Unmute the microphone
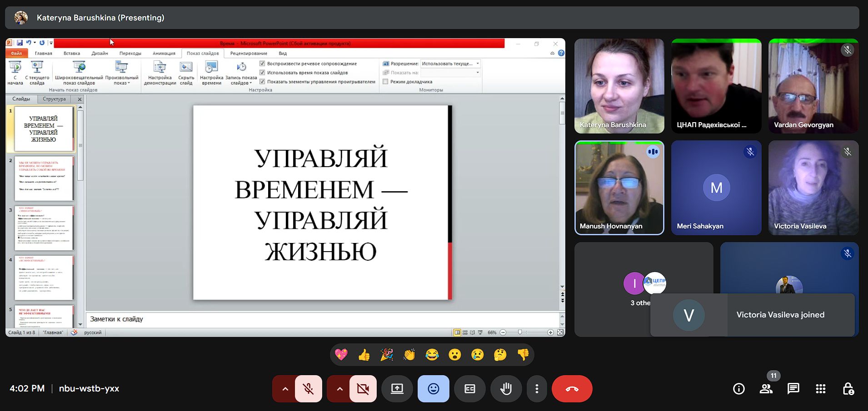Viewport: 868px width, 411px height. [x=309, y=389]
